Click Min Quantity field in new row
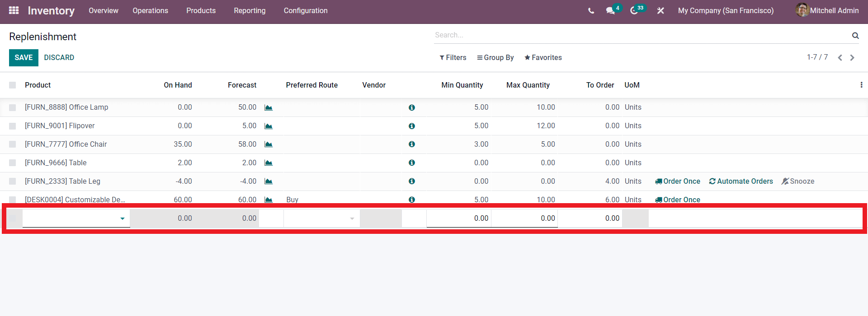The height and width of the screenshot is (316, 868). point(458,218)
